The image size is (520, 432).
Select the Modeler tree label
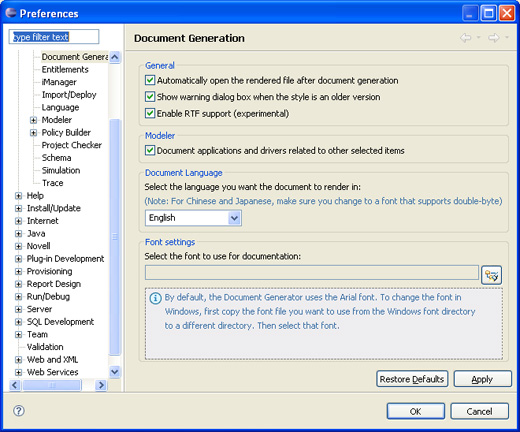(x=57, y=120)
